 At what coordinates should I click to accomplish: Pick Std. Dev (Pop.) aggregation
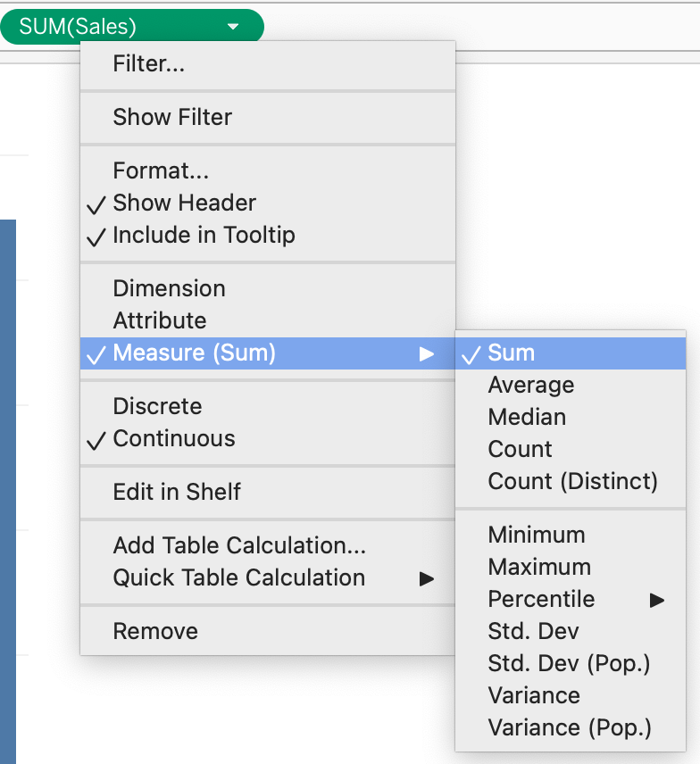(569, 663)
